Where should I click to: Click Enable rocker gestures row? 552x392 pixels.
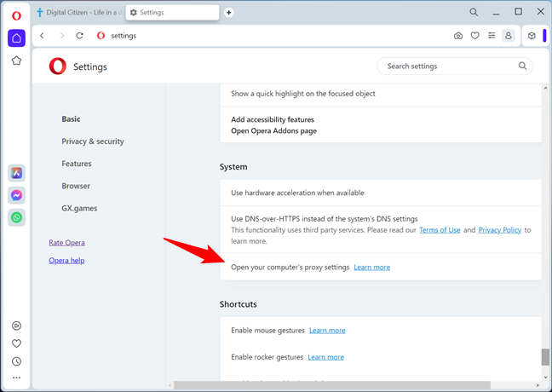point(381,357)
